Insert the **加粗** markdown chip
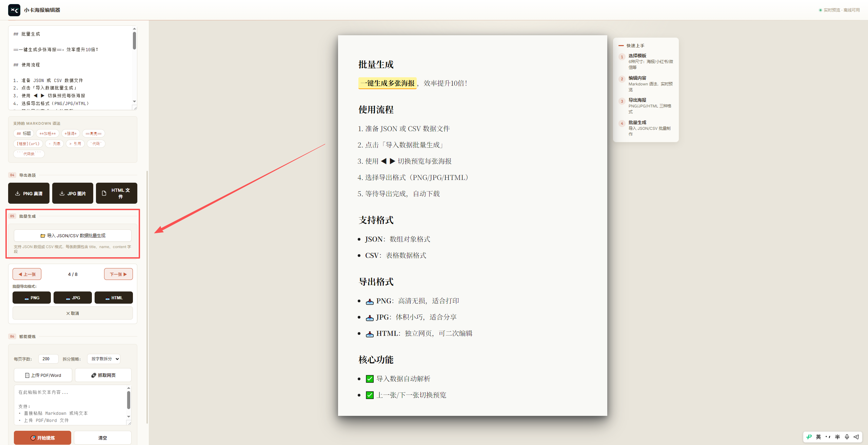Image resolution: width=868 pixels, height=445 pixels. [x=47, y=134]
